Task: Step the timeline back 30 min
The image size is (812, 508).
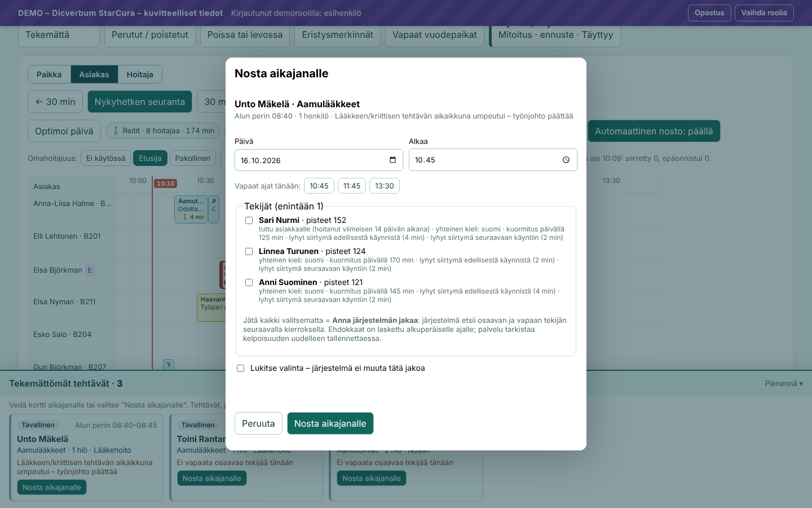Action: (x=55, y=102)
